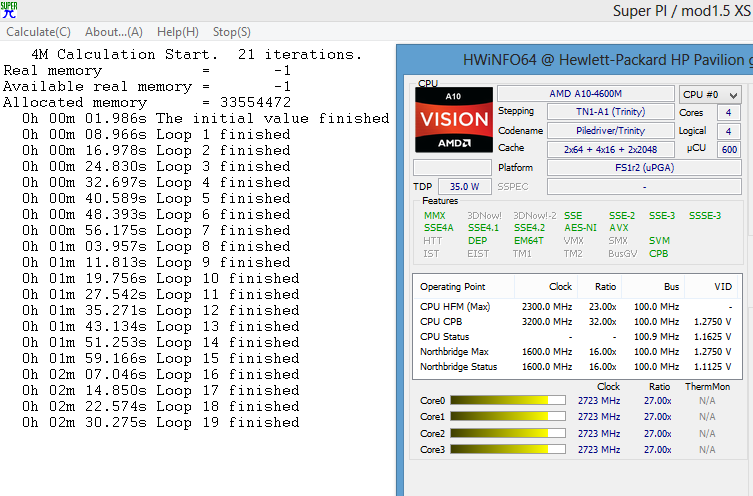Click the Super PI app icon
753x496 pixels.
[x=9, y=10]
